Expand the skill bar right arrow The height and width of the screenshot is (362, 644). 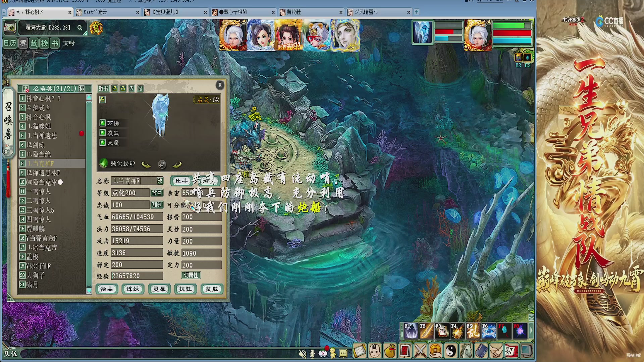(x=531, y=331)
